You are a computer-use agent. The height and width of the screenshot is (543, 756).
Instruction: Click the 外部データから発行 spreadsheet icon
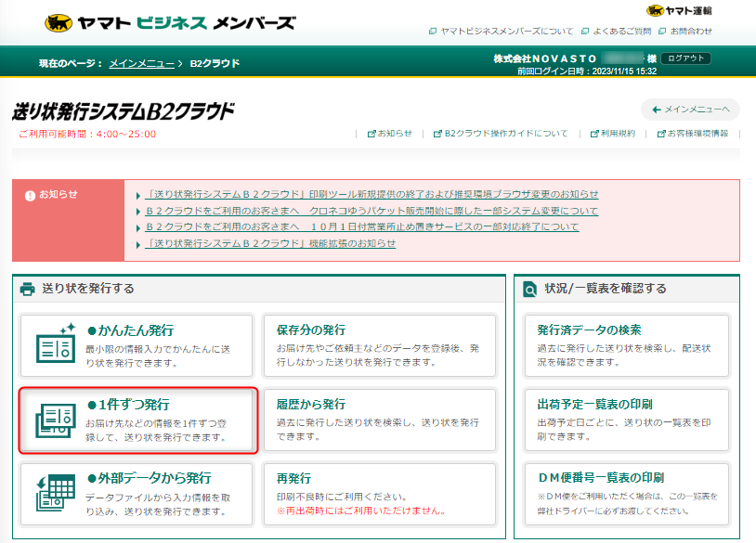tap(56, 492)
